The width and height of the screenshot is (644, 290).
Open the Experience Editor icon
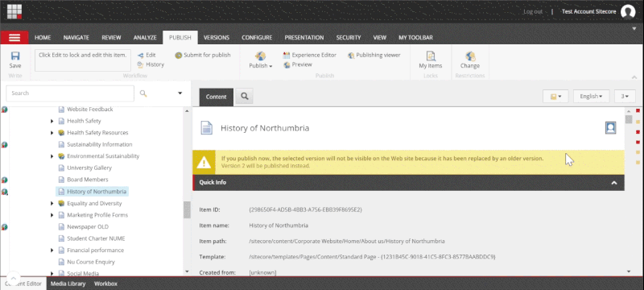tap(287, 55)
